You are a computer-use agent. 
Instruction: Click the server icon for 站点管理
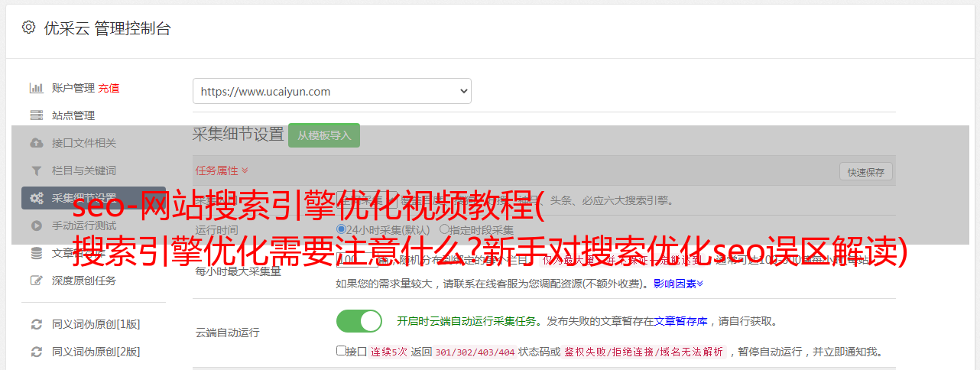click(x=36, y=115)
